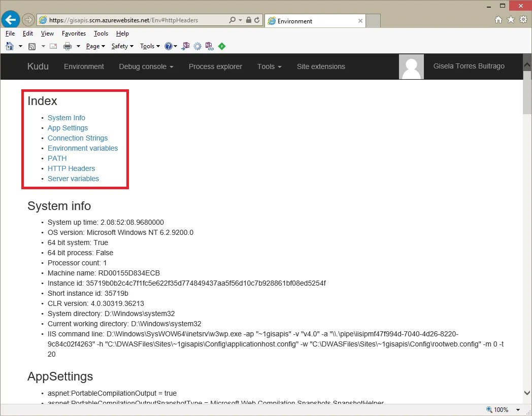This screenshot has width=532, height=416.
Task: Click the Print icon
Action: pyautogui.click(x=68, y=46)
